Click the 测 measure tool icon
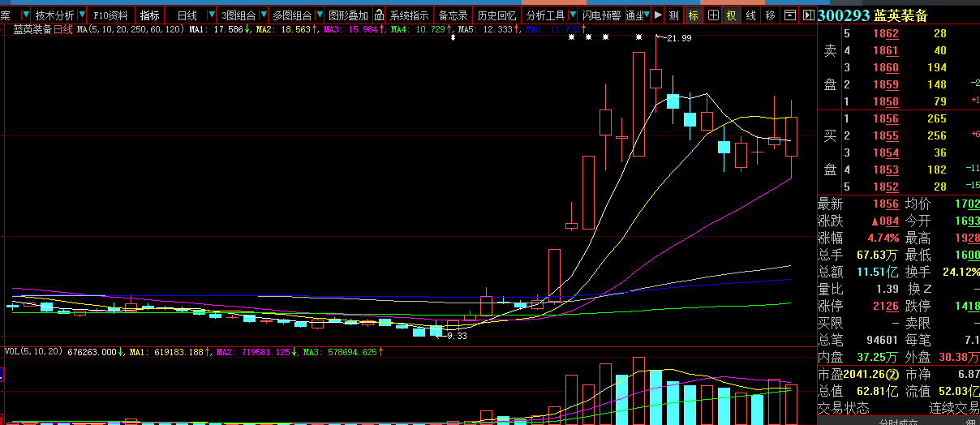 (x=674, y=15)
